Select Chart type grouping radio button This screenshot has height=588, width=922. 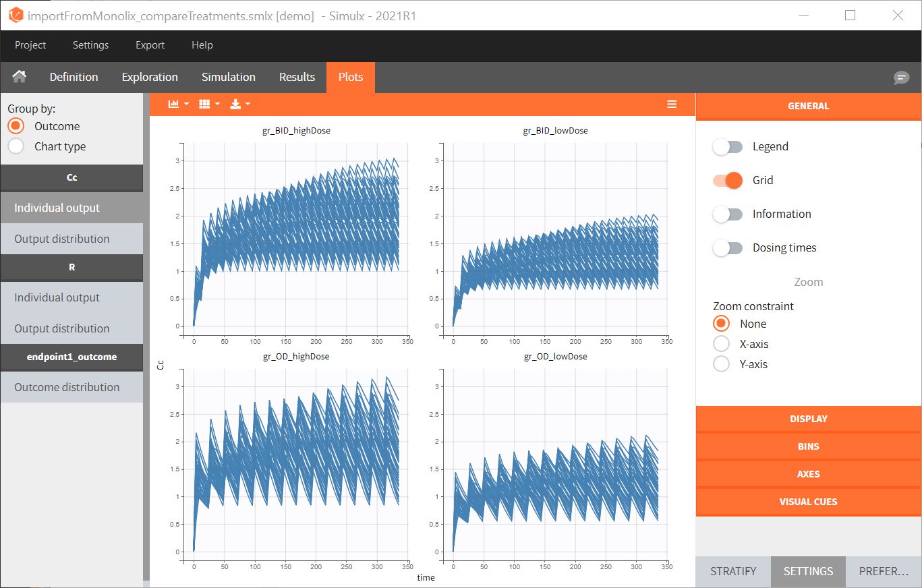pyautogui.click(x=16, y=146)
